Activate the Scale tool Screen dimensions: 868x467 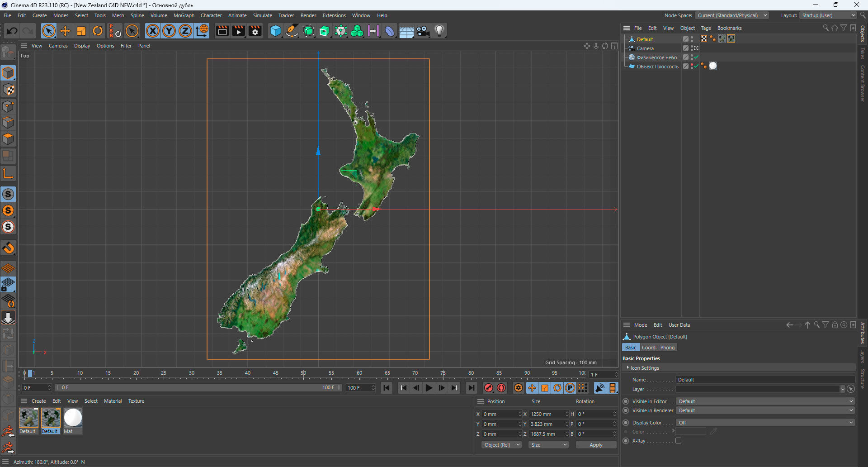[x=81, y=31]
